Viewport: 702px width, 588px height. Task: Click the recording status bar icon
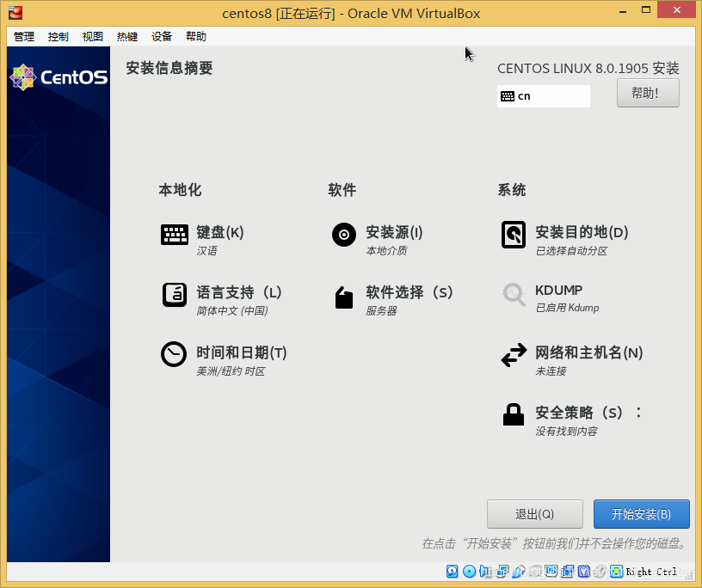[568, 571]
